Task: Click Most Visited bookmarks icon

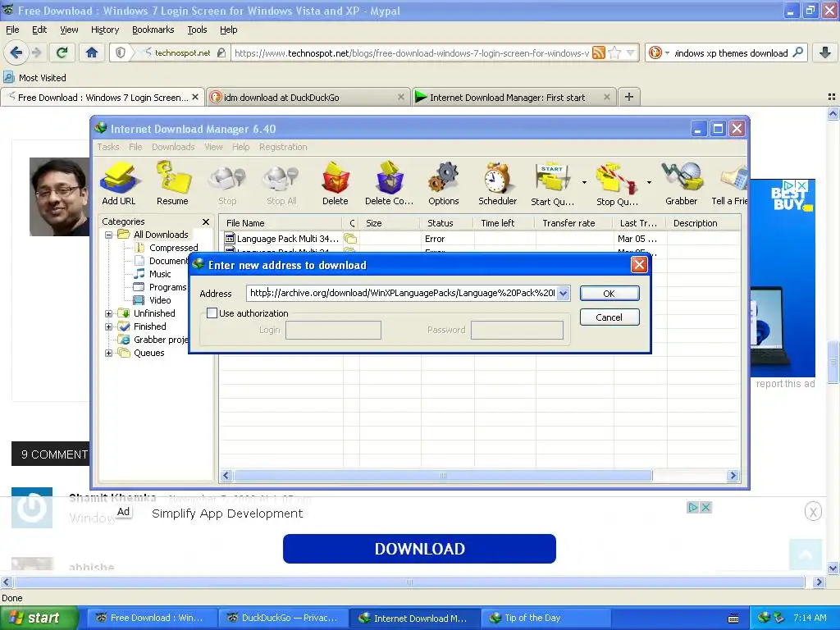Action: coord(8,77)
